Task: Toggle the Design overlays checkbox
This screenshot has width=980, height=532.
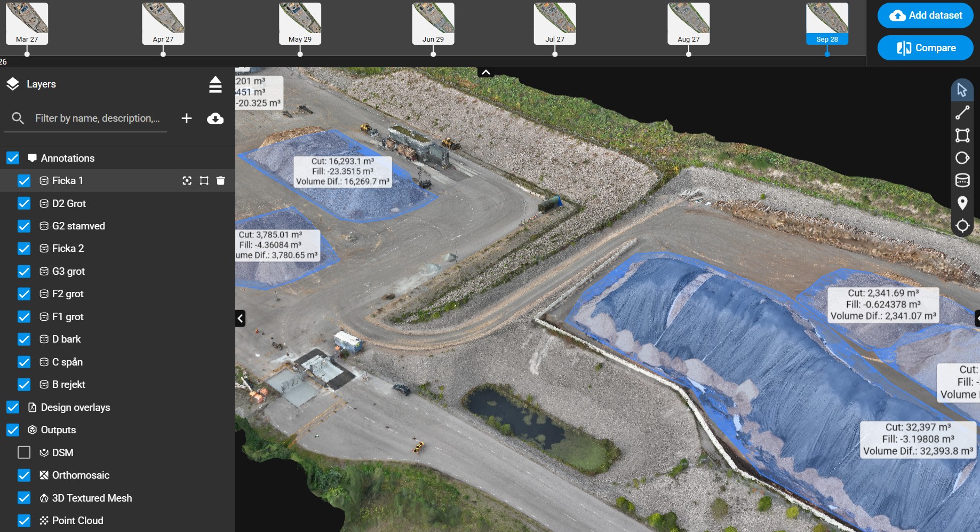Action: (x=13, y=407)
